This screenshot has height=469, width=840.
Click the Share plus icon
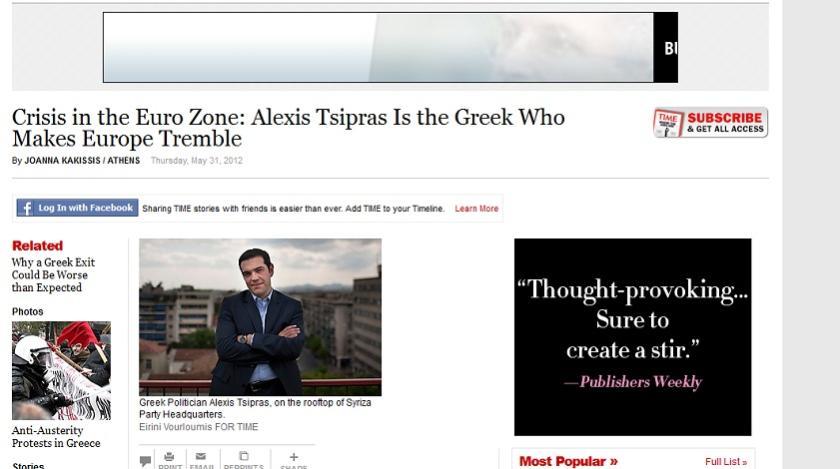(293, 458)
